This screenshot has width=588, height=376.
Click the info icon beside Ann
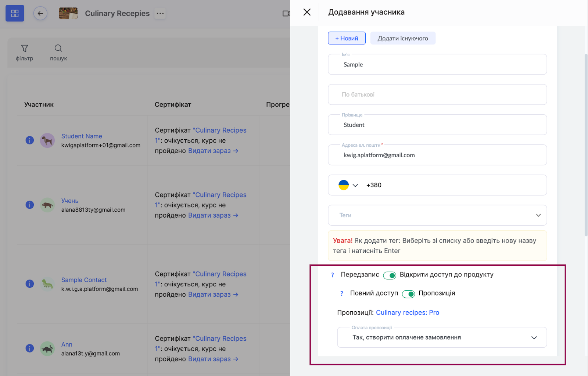pyautogui.click(x=30, y=348)
